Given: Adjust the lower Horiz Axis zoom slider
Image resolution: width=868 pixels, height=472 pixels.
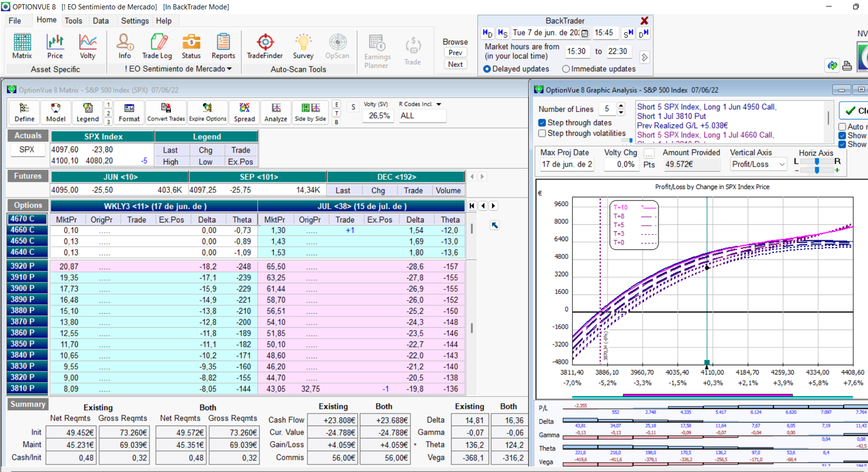Looking at the screenshot, I should pos(817,170).
